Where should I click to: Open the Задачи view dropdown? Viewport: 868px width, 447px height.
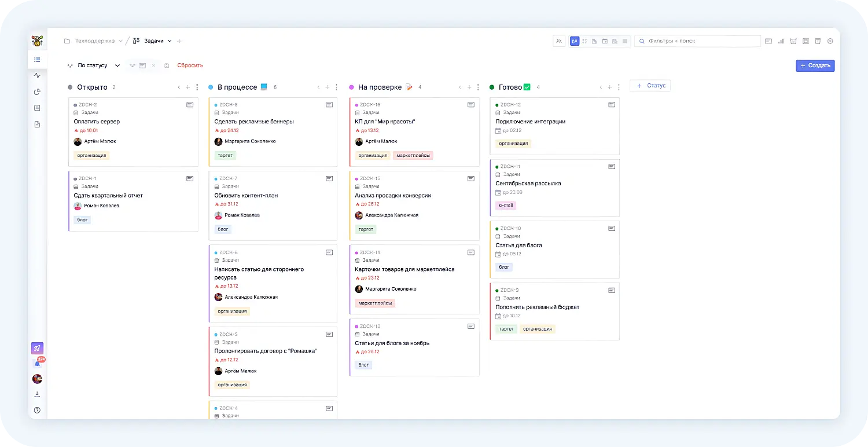pos(170,41)
